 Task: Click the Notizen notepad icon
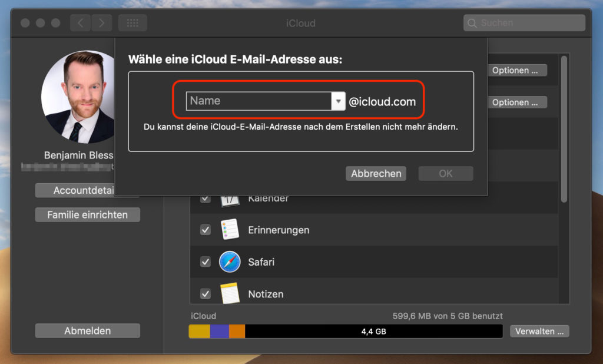[x=230, y=293]
